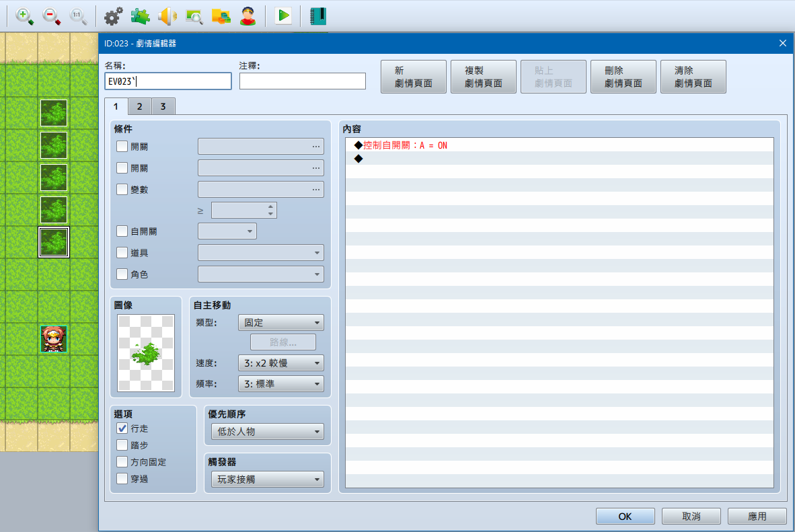Enable the 自開關 condition checkbox

122,231
